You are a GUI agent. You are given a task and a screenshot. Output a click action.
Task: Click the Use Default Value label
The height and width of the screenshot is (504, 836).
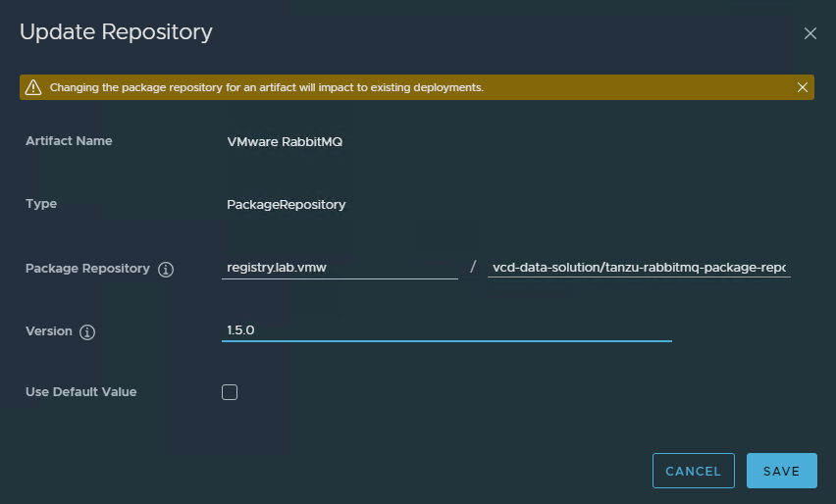(x=80, y=392)
